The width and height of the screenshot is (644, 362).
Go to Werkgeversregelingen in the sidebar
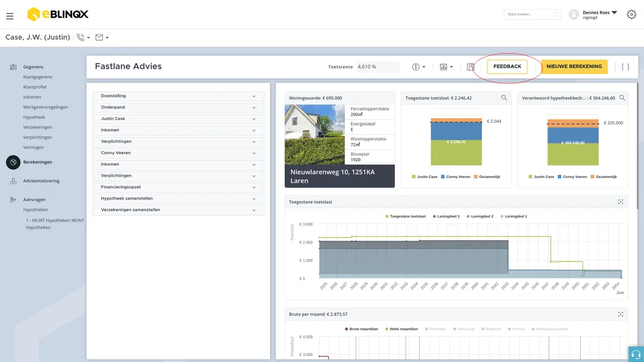tap(46, 107)
